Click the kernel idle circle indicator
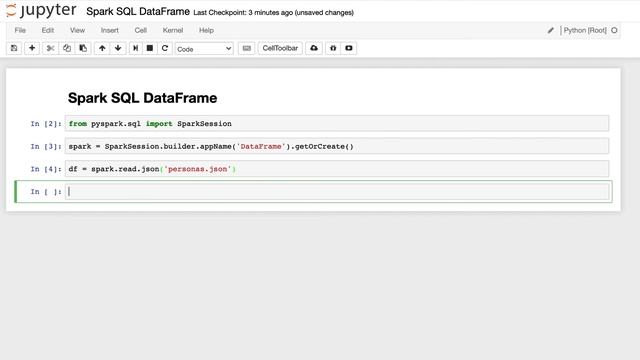640x360 pixels. [614, 30]
